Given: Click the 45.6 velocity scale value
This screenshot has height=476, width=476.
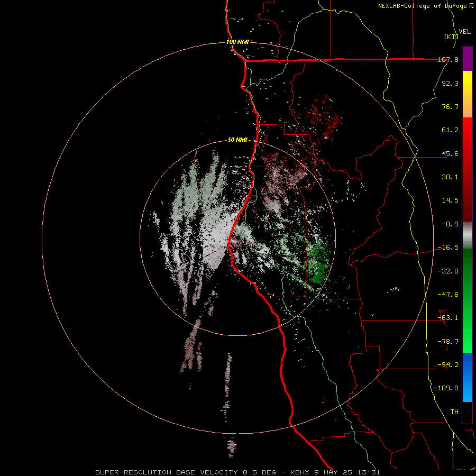Looking at the screenshot, I should (450, 153).
